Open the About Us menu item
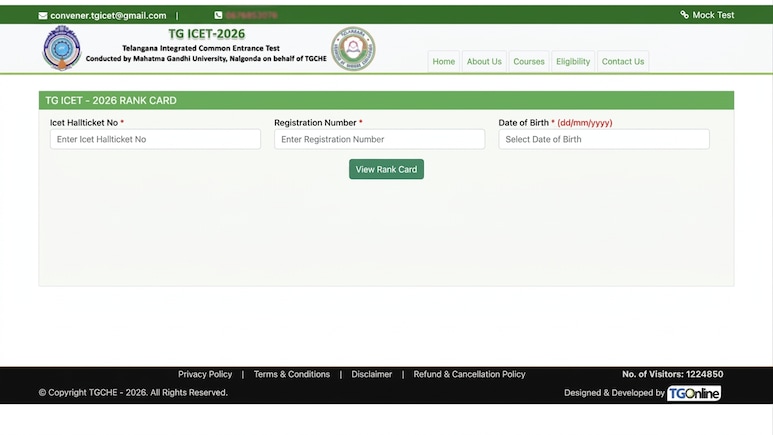 tap(484, 62)
